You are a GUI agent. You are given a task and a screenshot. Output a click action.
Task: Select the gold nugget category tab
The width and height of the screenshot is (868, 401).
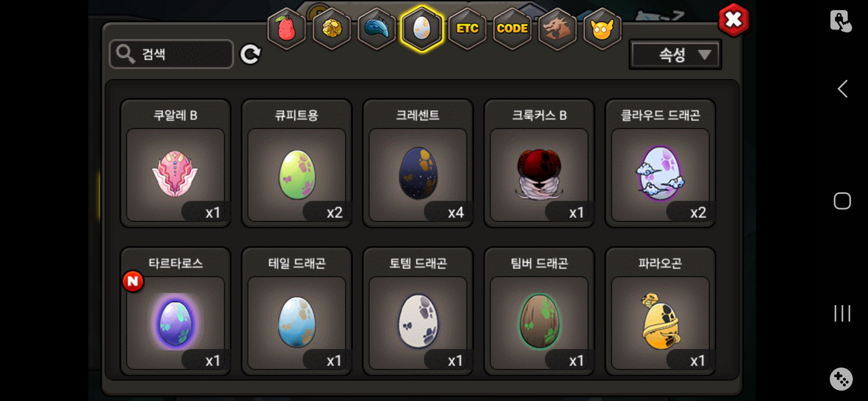tap(332, 29)
